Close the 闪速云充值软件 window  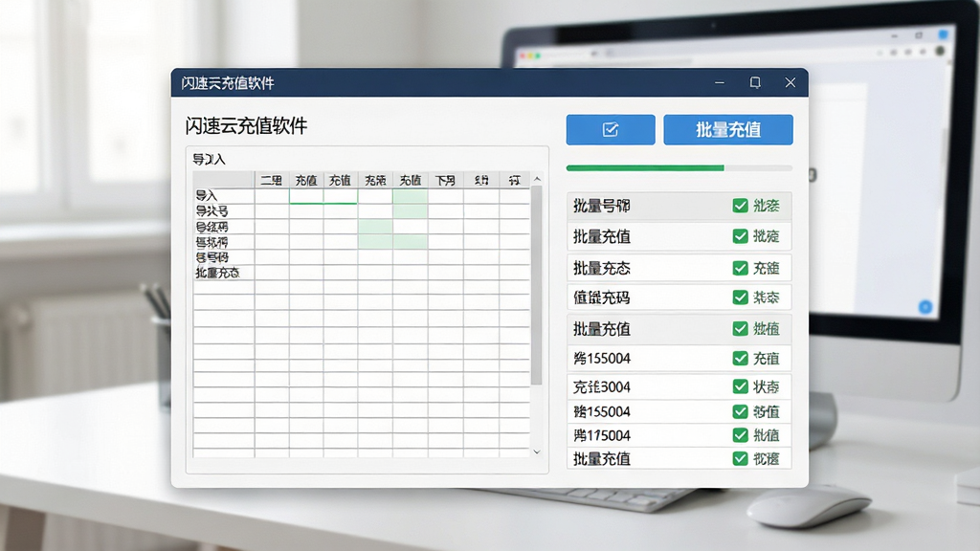pyautogui.click(x=791, y=82)
